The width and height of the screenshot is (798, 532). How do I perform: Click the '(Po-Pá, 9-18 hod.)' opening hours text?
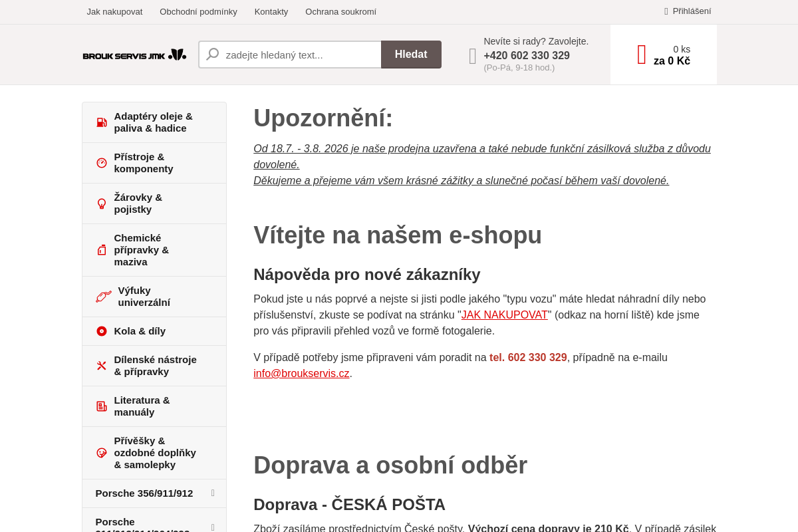(519, 68)
